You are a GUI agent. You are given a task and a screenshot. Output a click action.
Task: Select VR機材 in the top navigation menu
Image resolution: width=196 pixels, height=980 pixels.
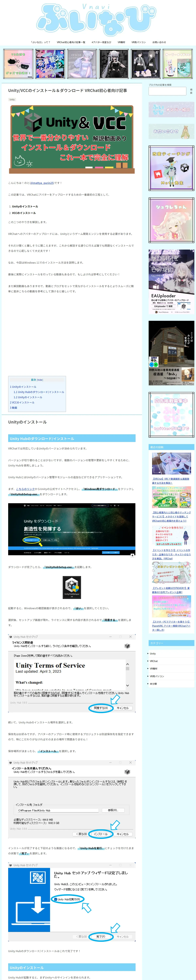pos(121,42)
